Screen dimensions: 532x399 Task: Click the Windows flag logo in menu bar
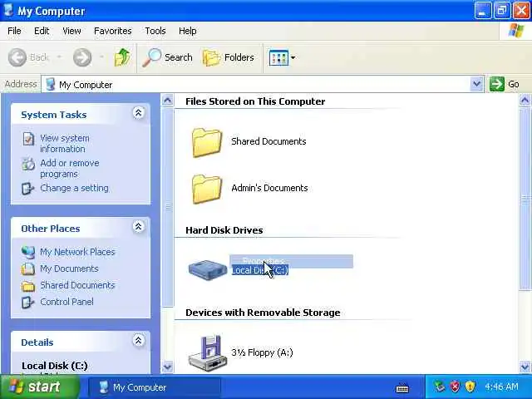(x=515, y=30)
